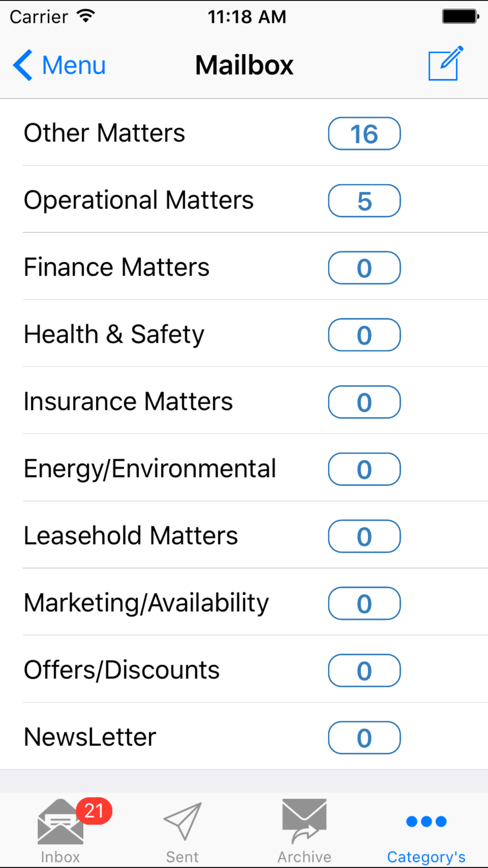This screenshot has width=488, height=868.
Task: Tap the red 21 unread badge
Action: point(94,811)
